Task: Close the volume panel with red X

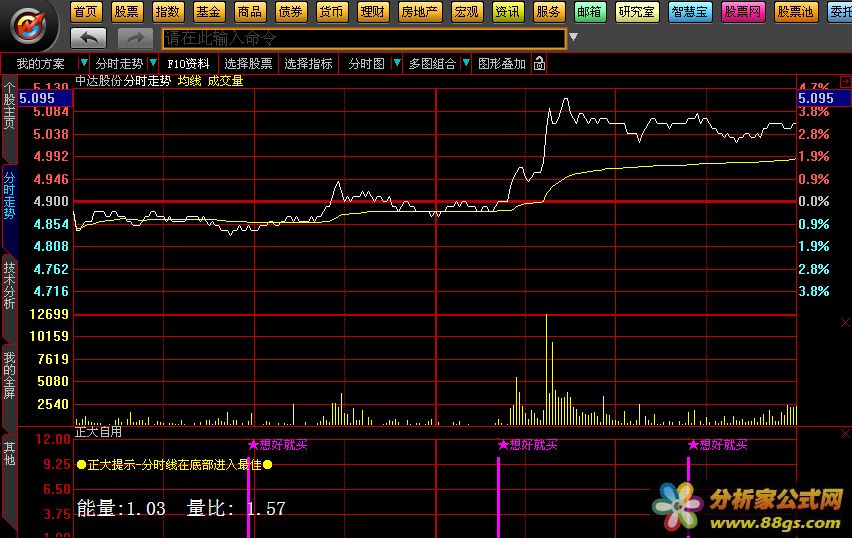Action: pos(845,323)
